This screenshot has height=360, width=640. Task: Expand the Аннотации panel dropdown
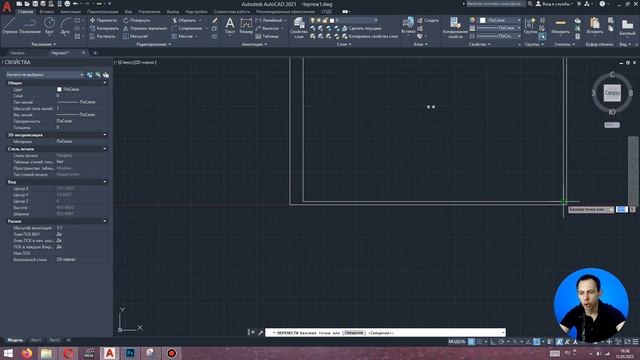click(254, 44)
